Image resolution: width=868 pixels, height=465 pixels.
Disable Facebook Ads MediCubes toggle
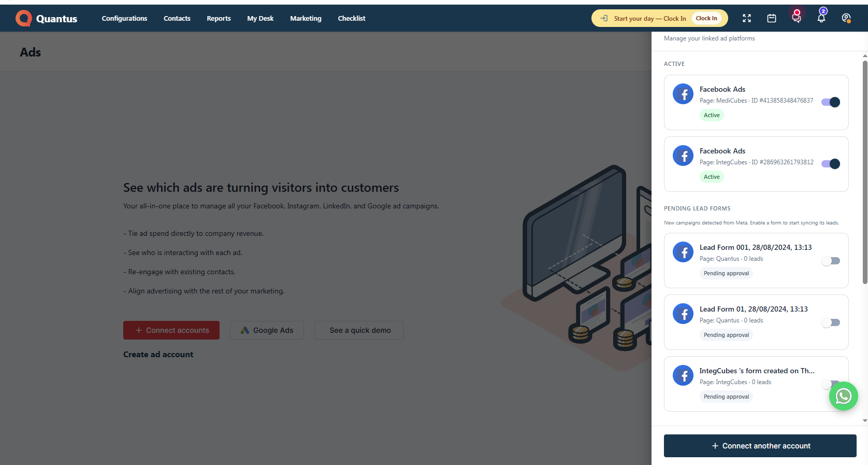point(831,102)
